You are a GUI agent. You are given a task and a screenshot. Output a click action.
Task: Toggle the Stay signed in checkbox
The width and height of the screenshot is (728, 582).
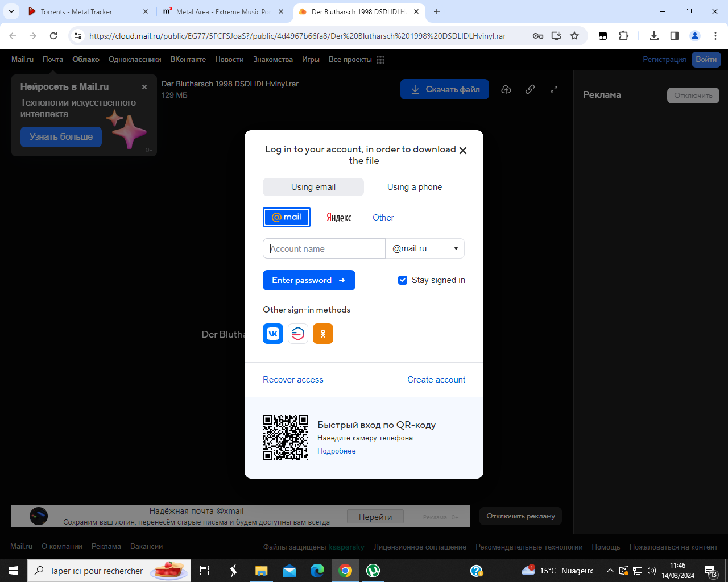pos(403,280)
